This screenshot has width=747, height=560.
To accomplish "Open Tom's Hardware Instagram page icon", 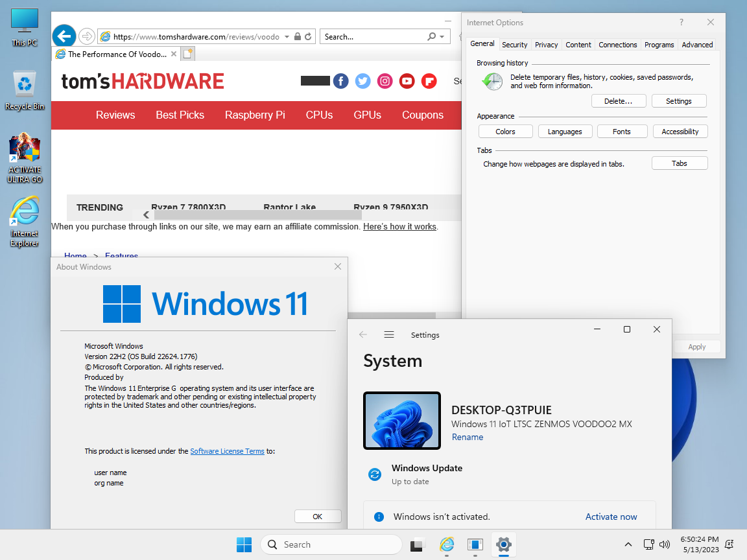I will (x=385, y=81).
